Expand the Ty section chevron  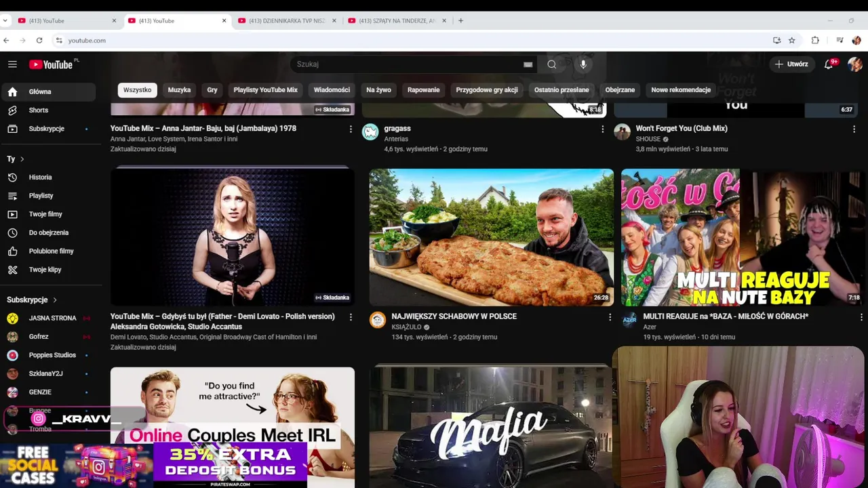point(22,159)
